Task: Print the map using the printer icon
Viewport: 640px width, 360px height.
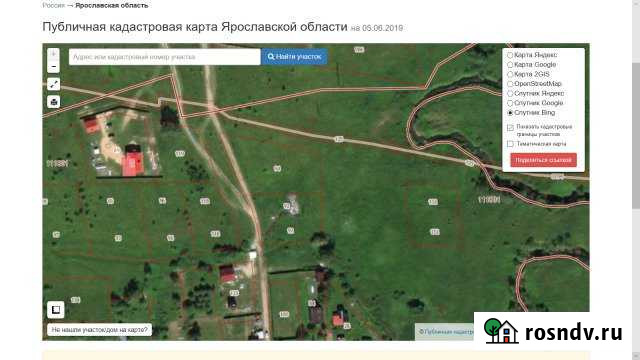Action: click(x=53, y=101)
